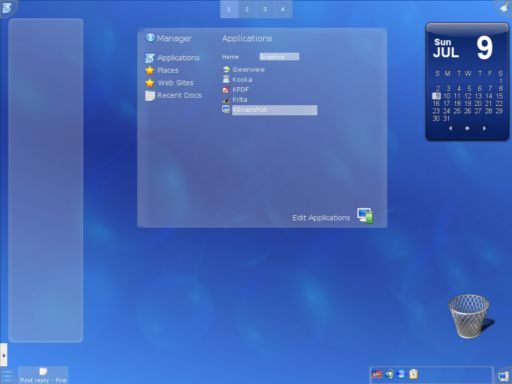Expand the hidden panel arrow on the left edge
512x384 pixels.
4,355
